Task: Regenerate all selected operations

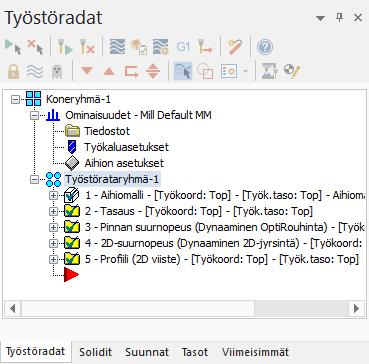Action: [65, 47]
